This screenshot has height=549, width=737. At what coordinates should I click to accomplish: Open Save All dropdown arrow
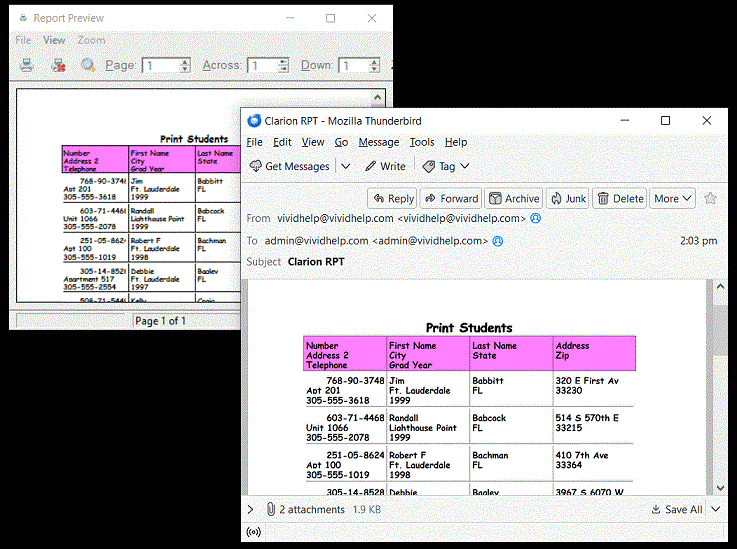[716, 509]
